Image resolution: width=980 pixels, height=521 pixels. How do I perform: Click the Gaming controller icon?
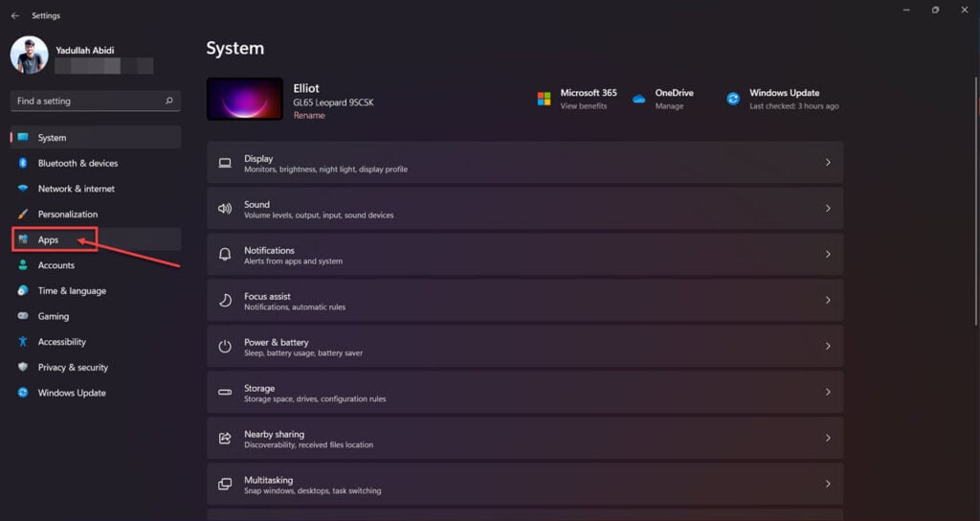[x=23, y=316]
